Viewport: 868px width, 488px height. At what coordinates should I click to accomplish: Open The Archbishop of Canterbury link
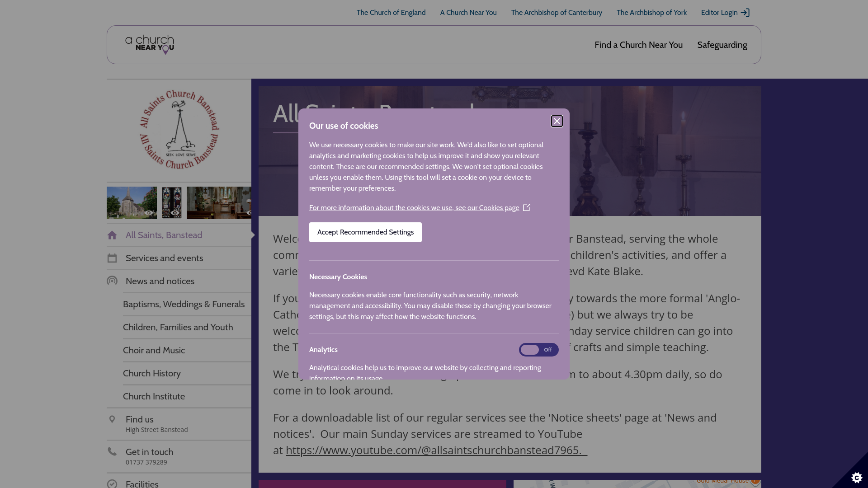(557, 13)
